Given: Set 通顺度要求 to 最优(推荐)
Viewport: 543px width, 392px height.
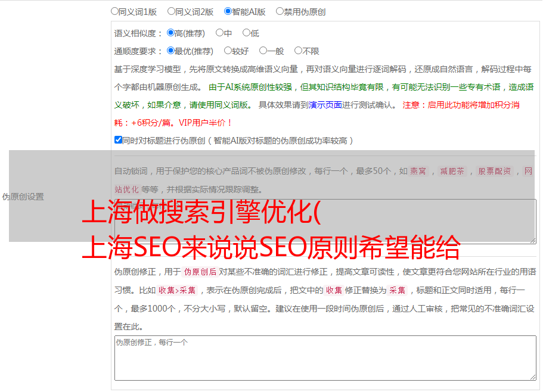Looking at the screenshot, I should pos(170,51).
